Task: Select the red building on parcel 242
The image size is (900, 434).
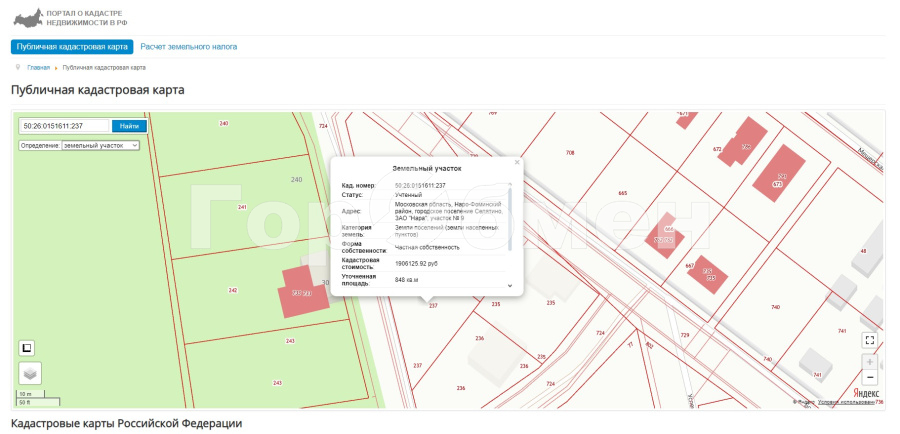Action: (x=302, y=293)
